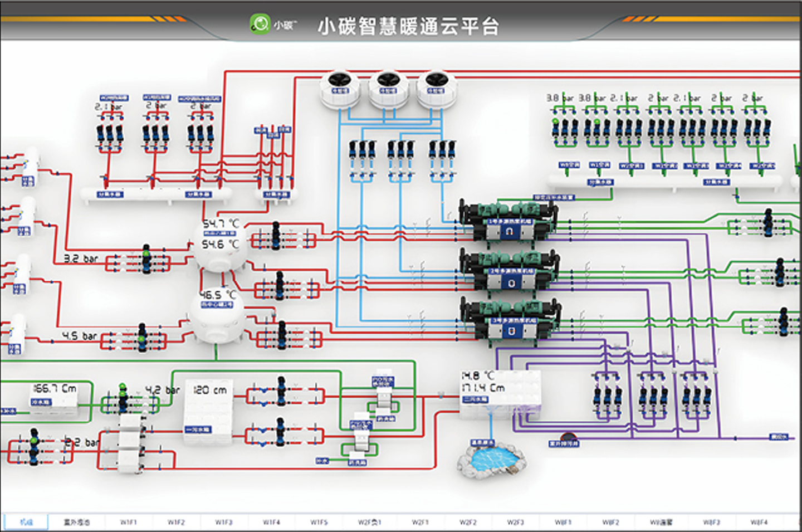Switch to the W1F1 tab
Viewport: 802px width, 532px height.
tap(128, 522)
